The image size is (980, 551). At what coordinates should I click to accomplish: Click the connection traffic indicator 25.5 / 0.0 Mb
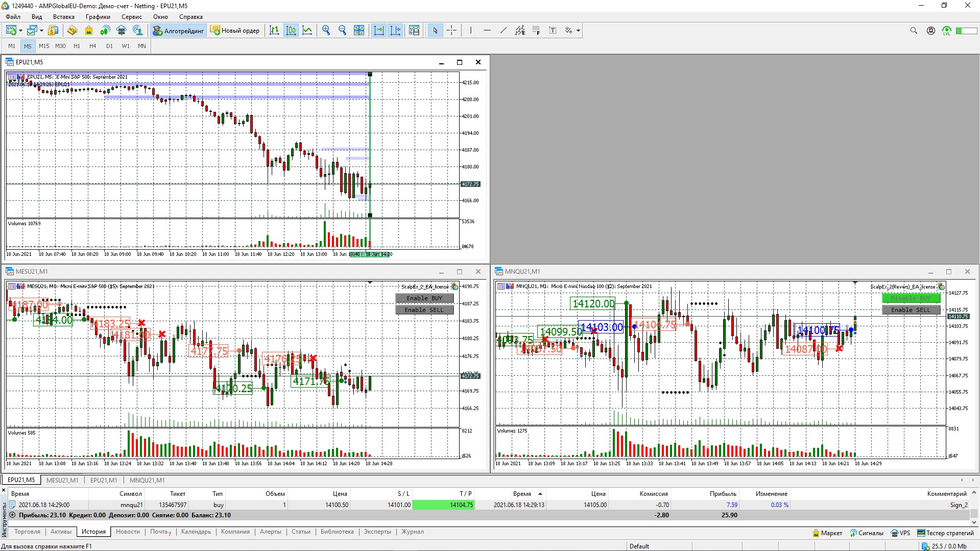click(945, 546)
